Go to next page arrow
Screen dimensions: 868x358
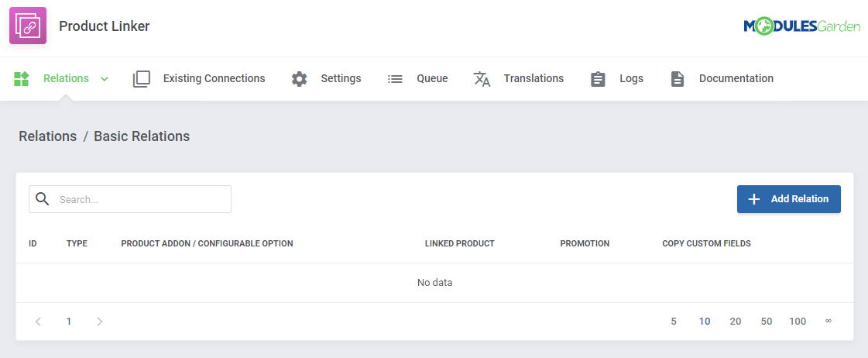[100, 322]
